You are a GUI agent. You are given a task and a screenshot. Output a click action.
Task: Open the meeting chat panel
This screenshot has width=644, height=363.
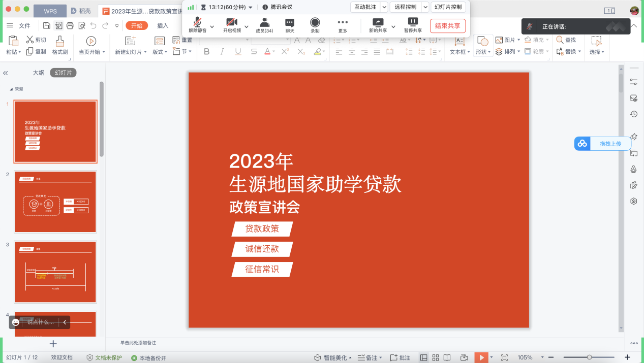(x=290, y=23)
